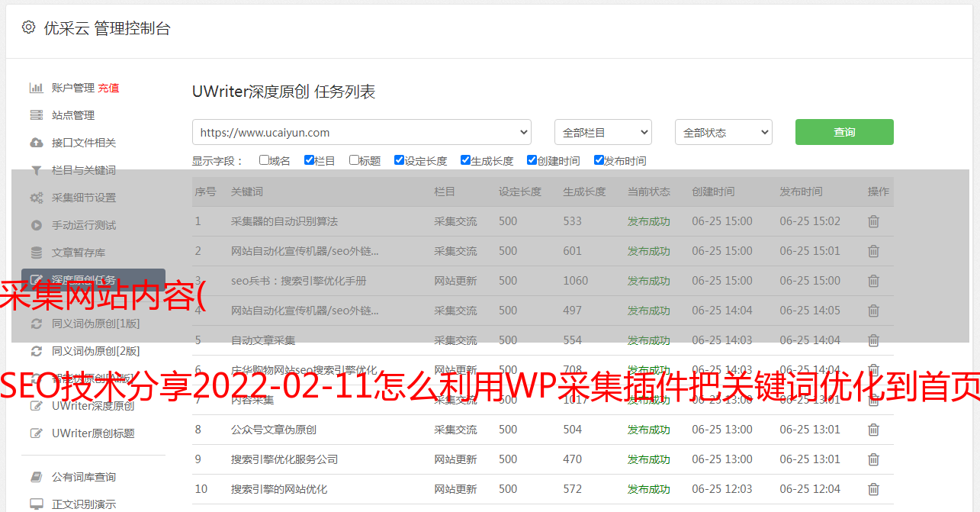Click 发布成功 status in the 公众号文章伪原创 row
Viewport: 980px width, 512px height.
tap(649, 430)
